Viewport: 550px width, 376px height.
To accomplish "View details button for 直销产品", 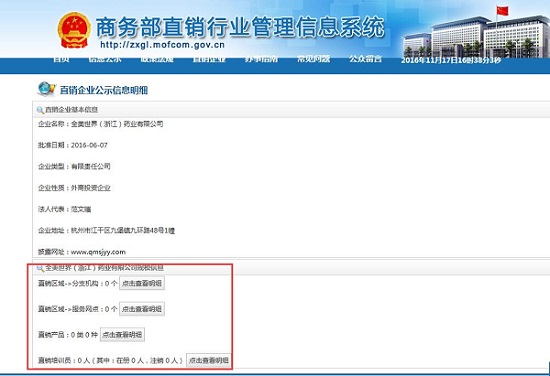I will pos(122,335).
